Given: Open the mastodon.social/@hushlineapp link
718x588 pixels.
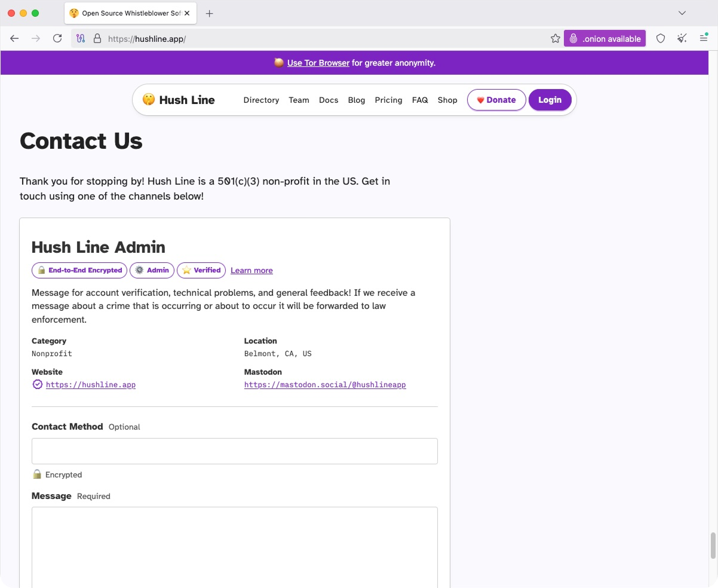Looking at the screenshot, I should coord(325,385).
